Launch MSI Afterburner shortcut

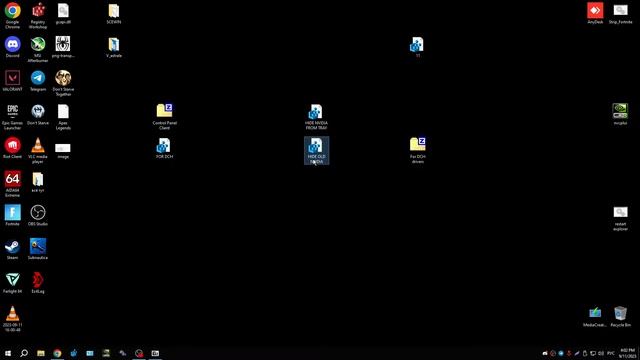38,49
